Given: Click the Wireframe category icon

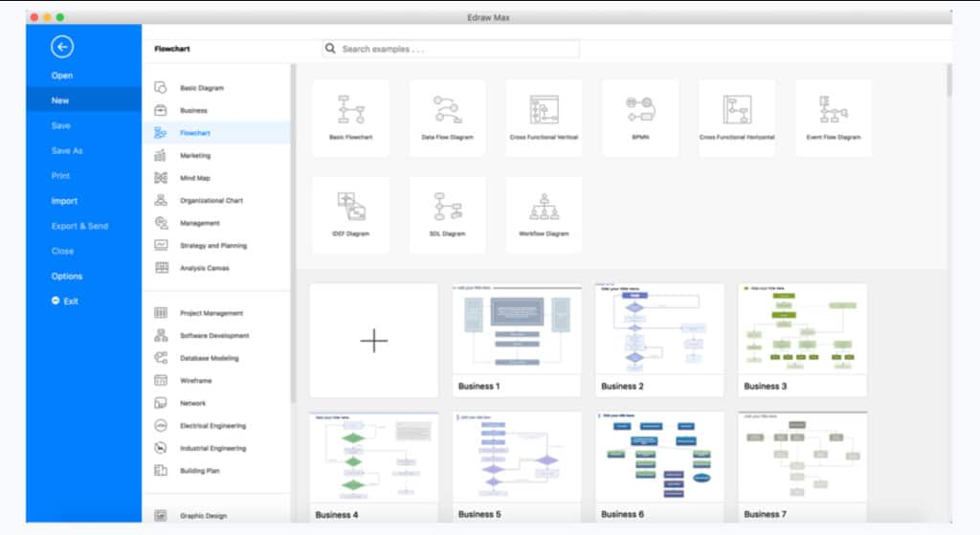Looking at the screenshot, I should pyautogui.click(x=161, y=380).
